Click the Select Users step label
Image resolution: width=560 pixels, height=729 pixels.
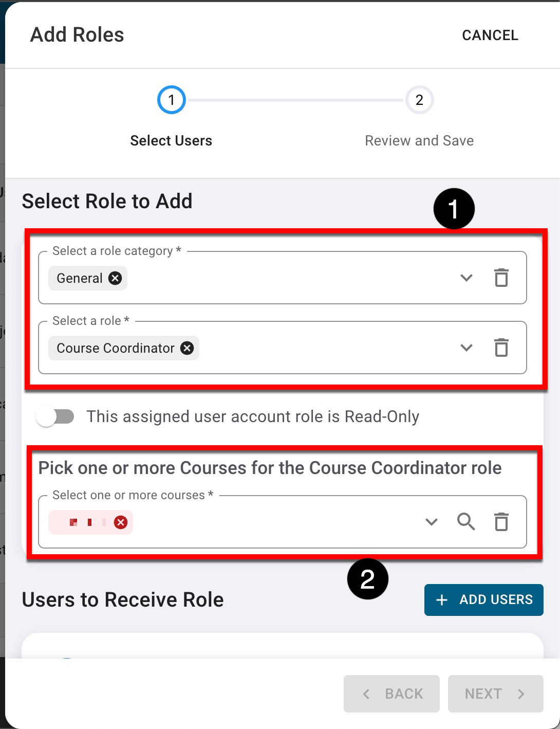pos(171,141)
